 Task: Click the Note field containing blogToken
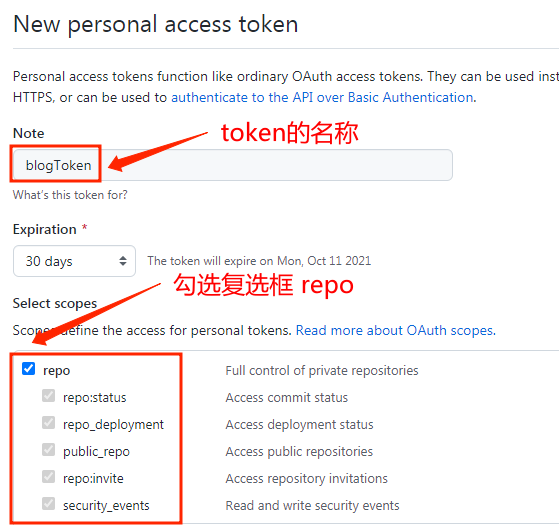233,165
